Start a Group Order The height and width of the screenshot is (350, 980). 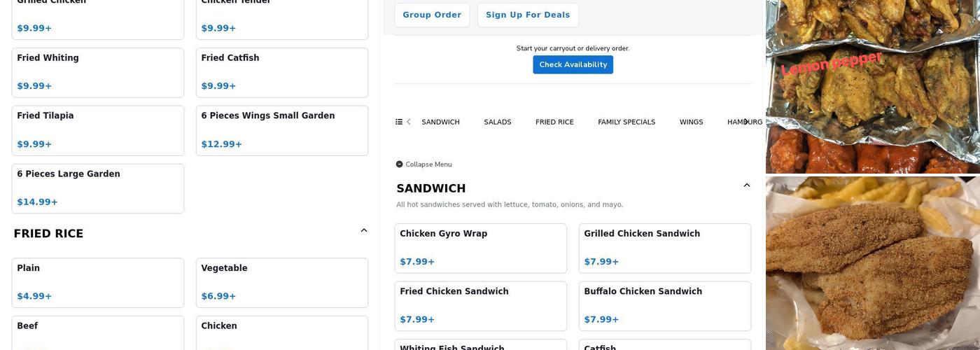click(x=431, y=15)
